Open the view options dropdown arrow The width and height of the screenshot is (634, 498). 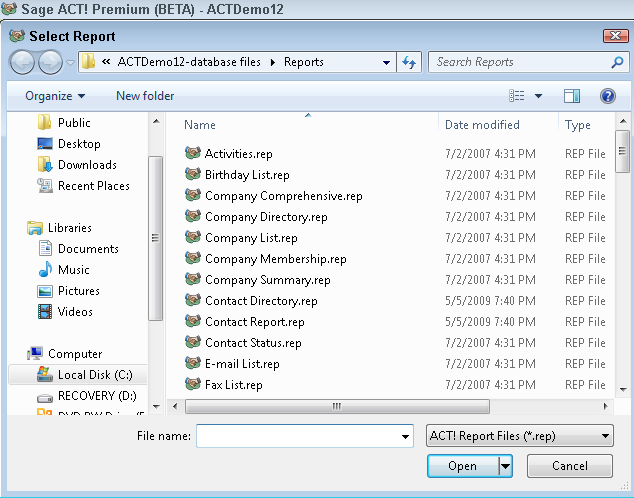pyautogui.click(x=539, y=96)
